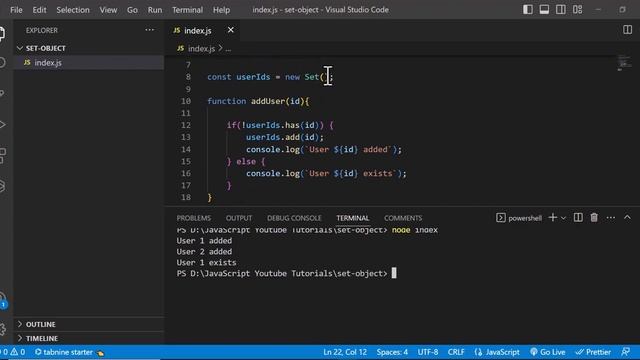Kill terminal with trash icon

pos(594,218)
